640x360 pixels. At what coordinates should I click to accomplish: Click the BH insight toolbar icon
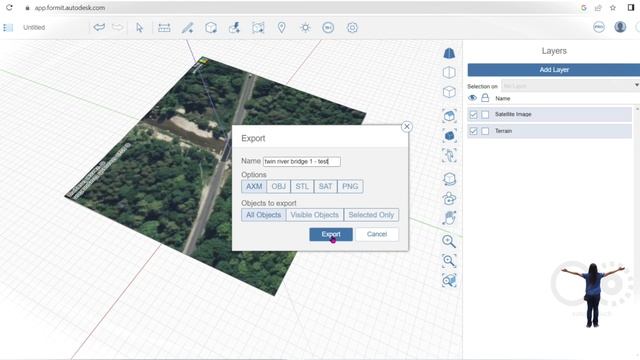(328, 27)
